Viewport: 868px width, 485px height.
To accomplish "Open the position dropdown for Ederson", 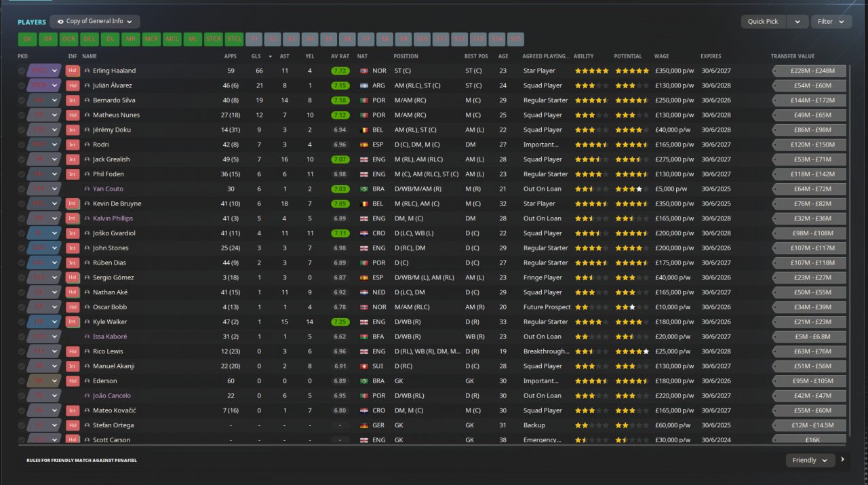I will click(44, 381).
